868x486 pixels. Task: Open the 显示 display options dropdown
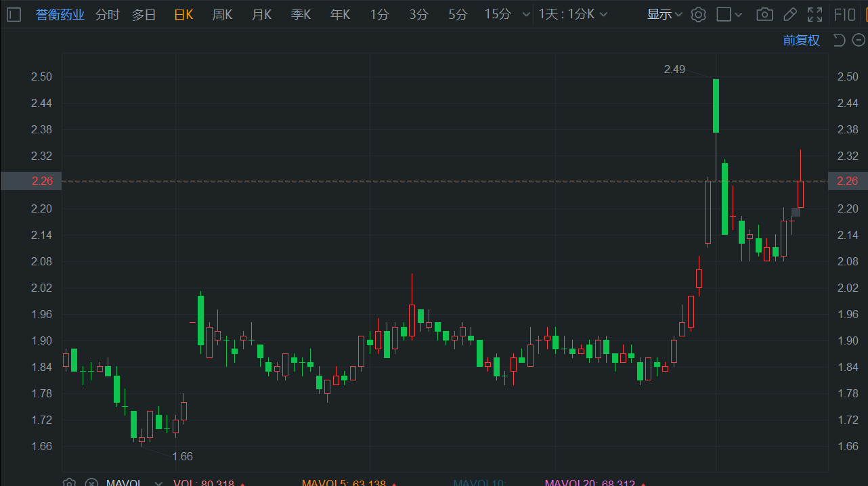(x=665, y=14)
